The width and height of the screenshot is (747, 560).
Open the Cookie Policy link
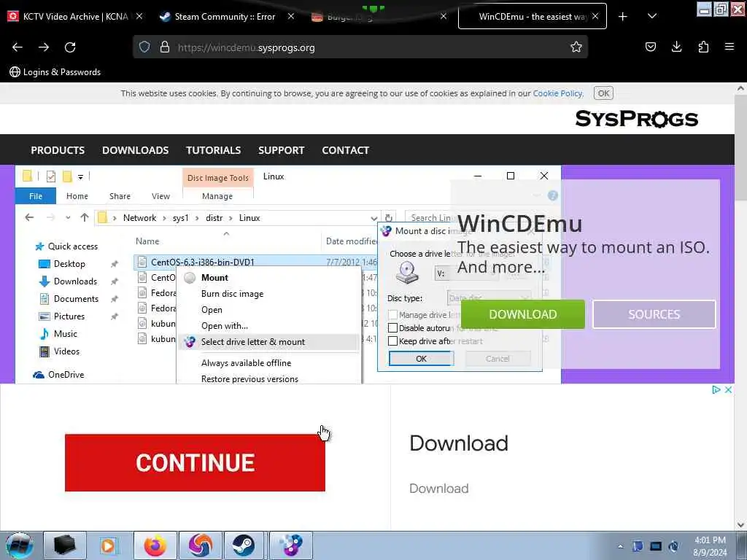pyautogui.click(x=557, y=93)
